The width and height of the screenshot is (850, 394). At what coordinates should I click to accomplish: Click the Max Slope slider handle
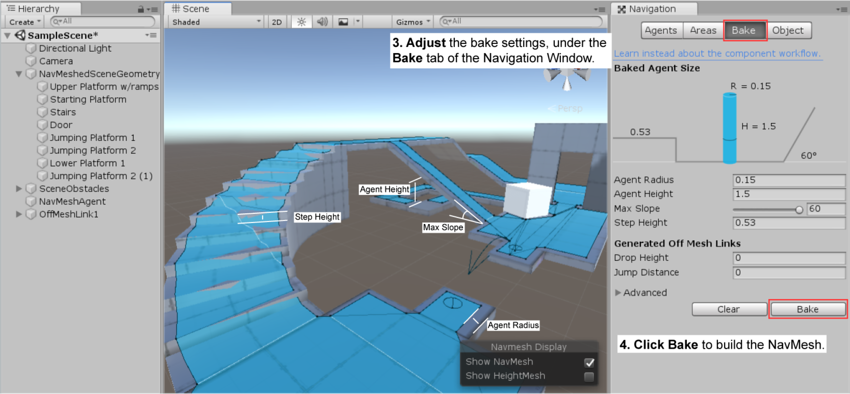tap(799, 210)
